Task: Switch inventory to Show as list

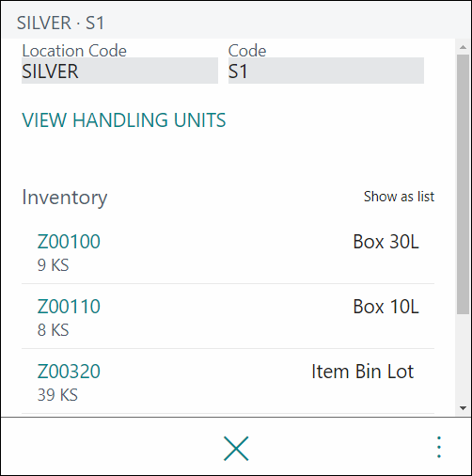Action: [x=399, y=197]
